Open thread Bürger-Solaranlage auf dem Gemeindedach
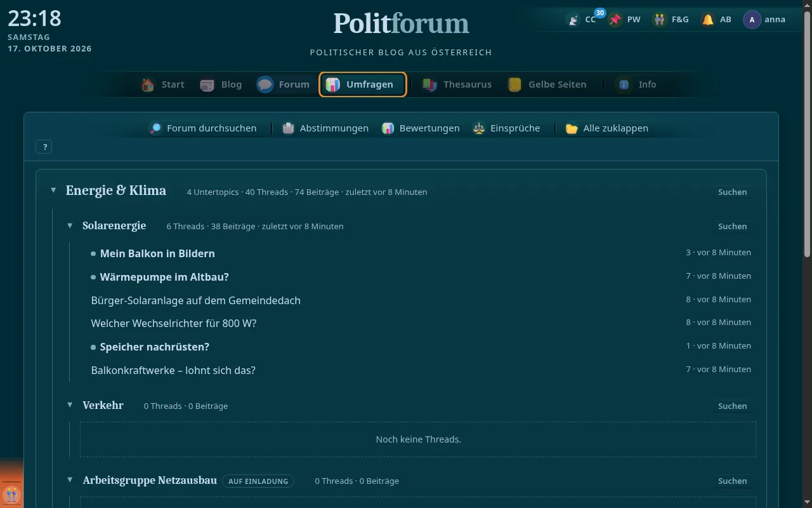Screen dimensions: 812x508 [196, 300]
